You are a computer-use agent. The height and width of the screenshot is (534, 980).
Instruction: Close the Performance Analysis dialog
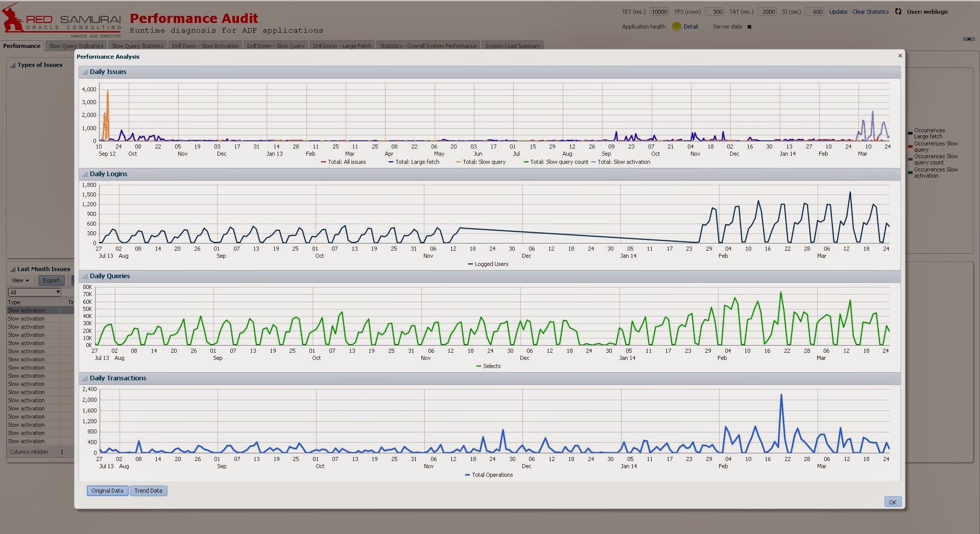[x=900, y=56]
